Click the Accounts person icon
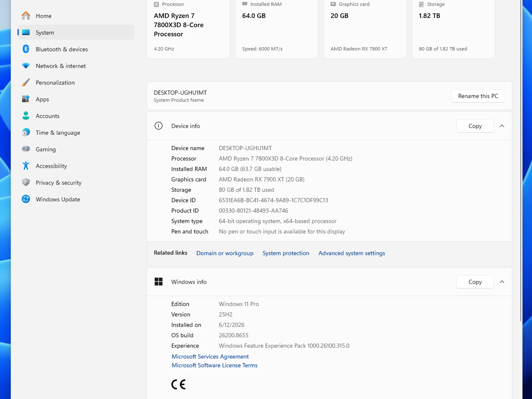 pos(26,116)
